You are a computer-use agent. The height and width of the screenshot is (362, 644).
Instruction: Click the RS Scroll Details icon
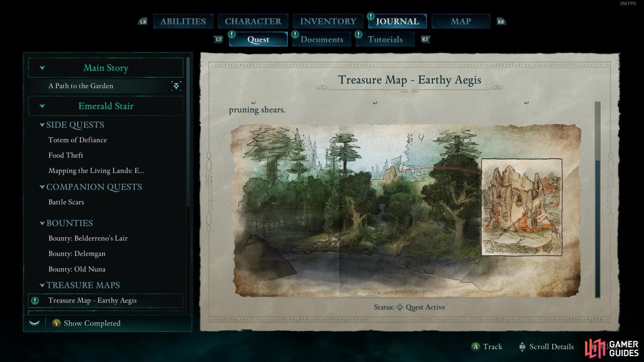[x=522, y=347]
